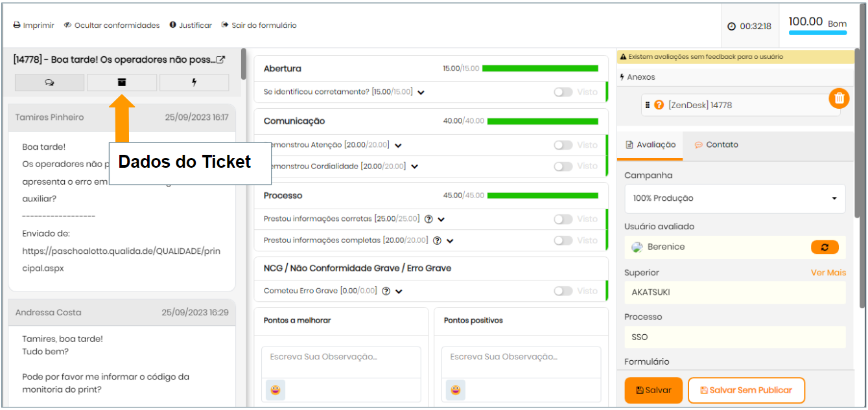This screenshot has height=410, width=868.
Task: Switch to the Contato tab
Action: click(716, 145)
